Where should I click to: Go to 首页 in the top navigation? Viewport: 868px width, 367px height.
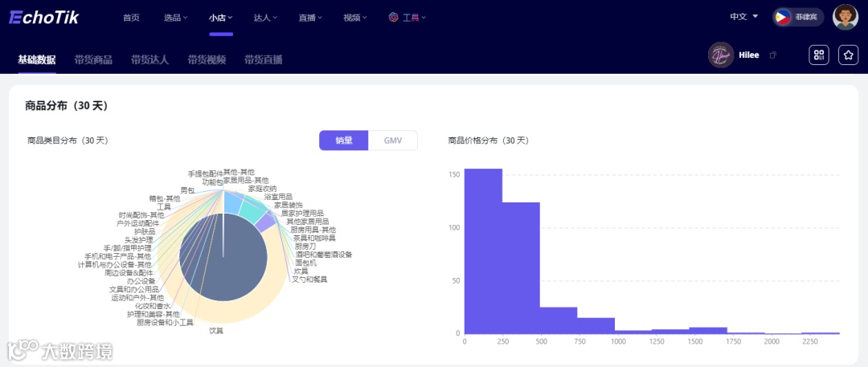131,18
